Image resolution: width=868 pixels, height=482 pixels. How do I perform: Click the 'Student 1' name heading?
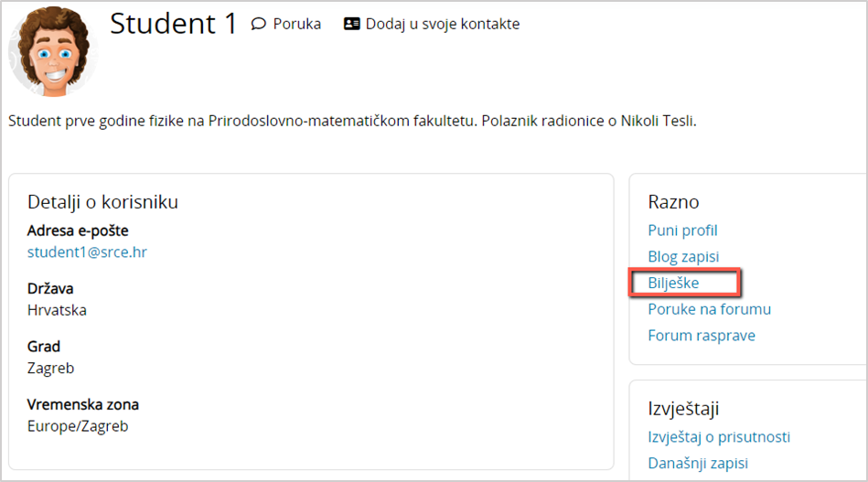tap(174, 24)
